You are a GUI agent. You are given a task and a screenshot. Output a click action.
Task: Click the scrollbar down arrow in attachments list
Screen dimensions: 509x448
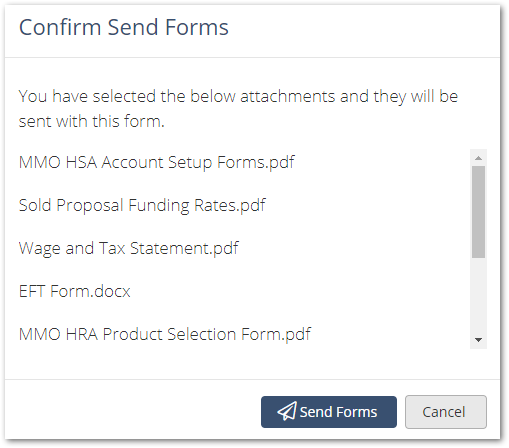[x=478, y=340]
